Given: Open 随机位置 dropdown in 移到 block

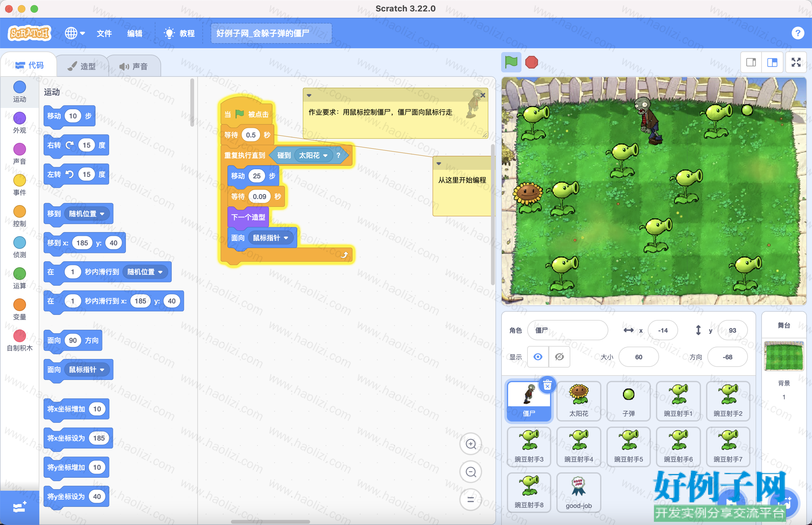Looking at the screenshot, I should (87, 214).
